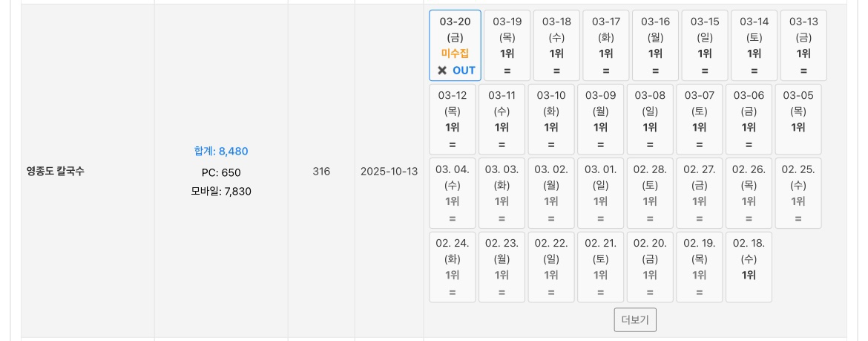868x341 pixels.
Task: Click the PC: 650 text
Action: coord(221,172)
